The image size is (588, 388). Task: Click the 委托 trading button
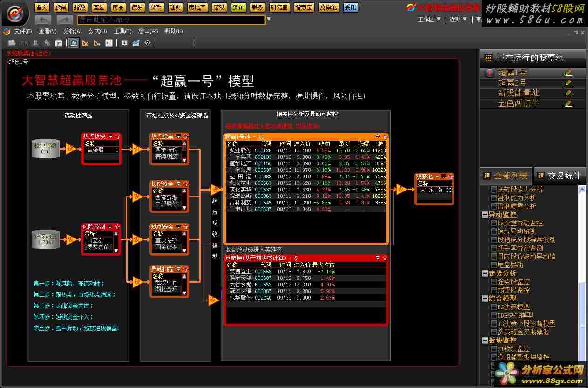click(350, 7)
